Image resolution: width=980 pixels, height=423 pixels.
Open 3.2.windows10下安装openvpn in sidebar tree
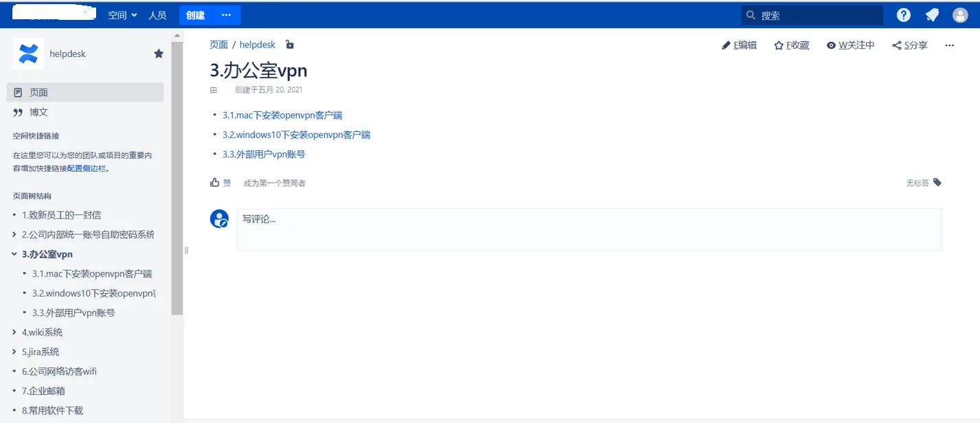point(94,293)
